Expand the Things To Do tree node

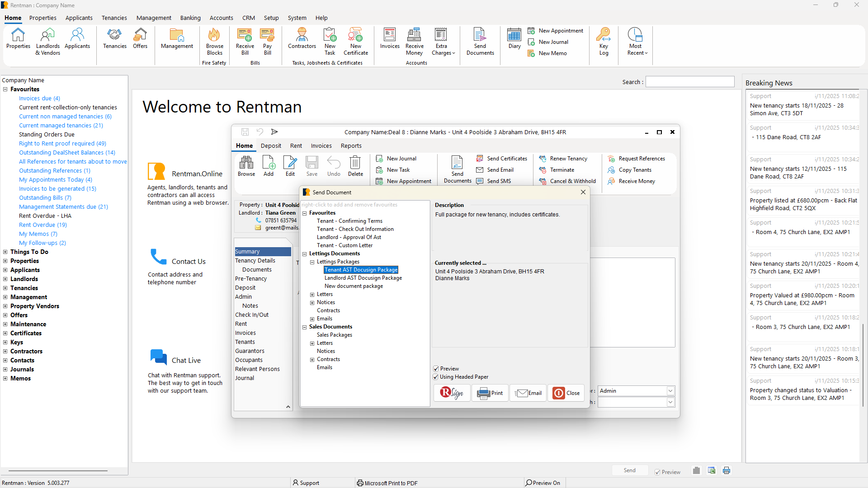tap(5, 252)
